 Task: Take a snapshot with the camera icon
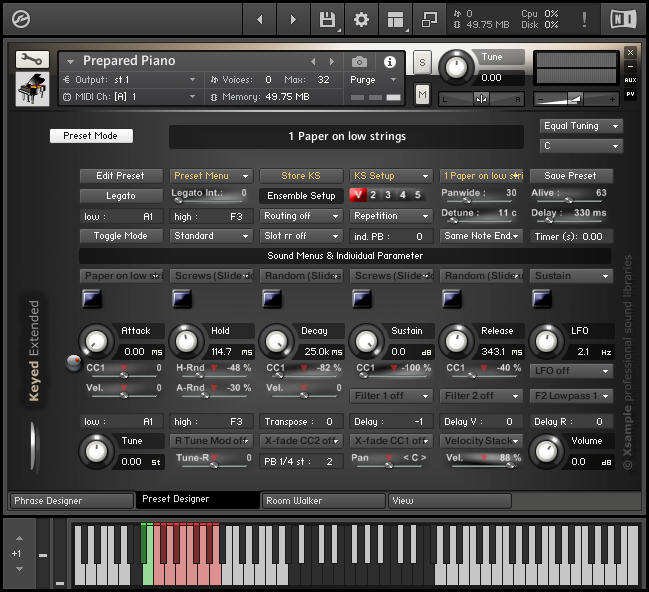point(359,62)
